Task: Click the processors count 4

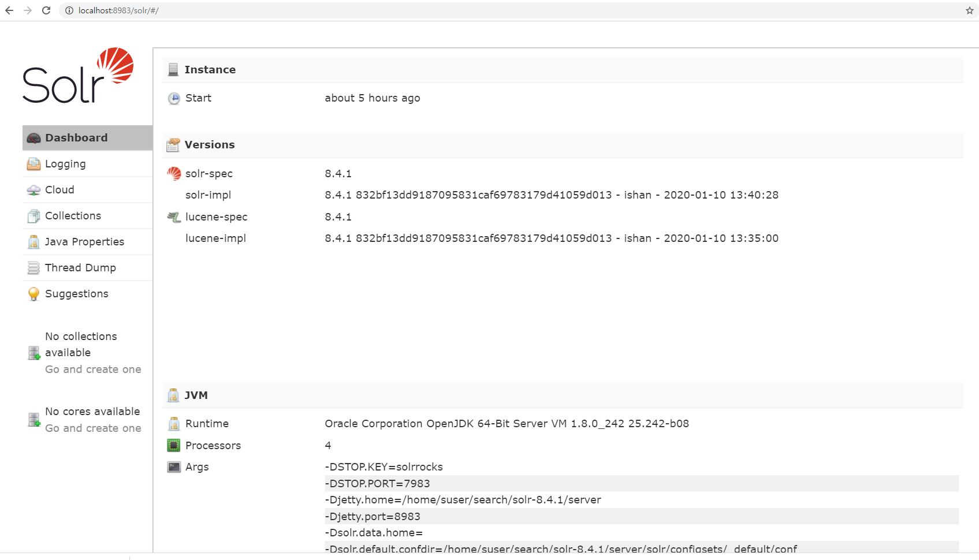Action: tap(328, 446)
